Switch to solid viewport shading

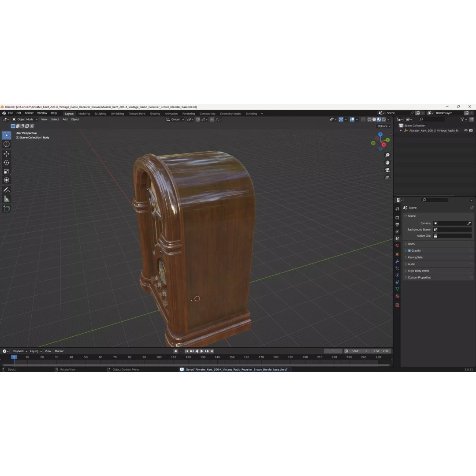coord(374,119)
